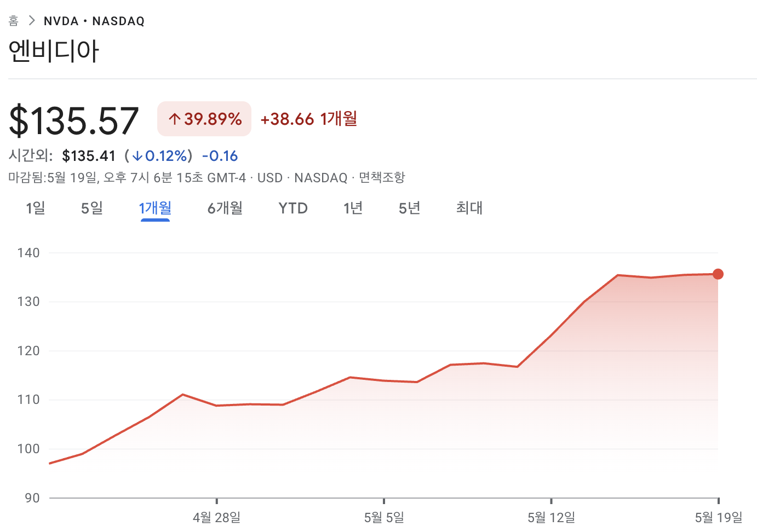Screen dimensions: 757x532
Task: Click the 엔비디아 company title
Action: (x=54, y=51)
